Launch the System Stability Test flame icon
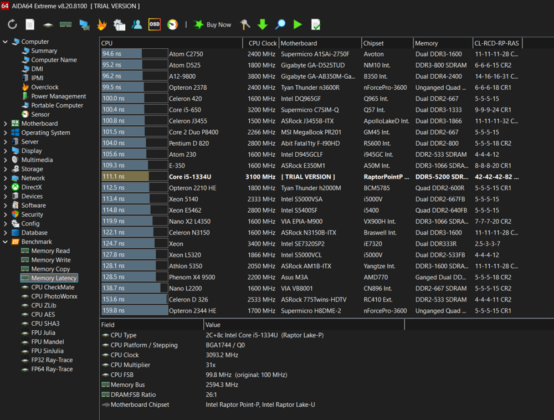 pos(102,24)
